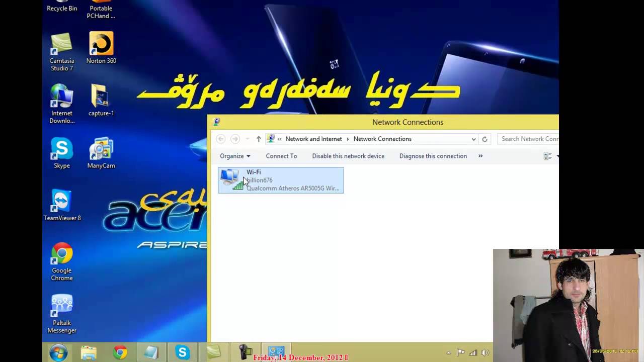Switch to Skype on the taskbar
Viewport: 644px width, 362px height.
[x=182, y=352]
